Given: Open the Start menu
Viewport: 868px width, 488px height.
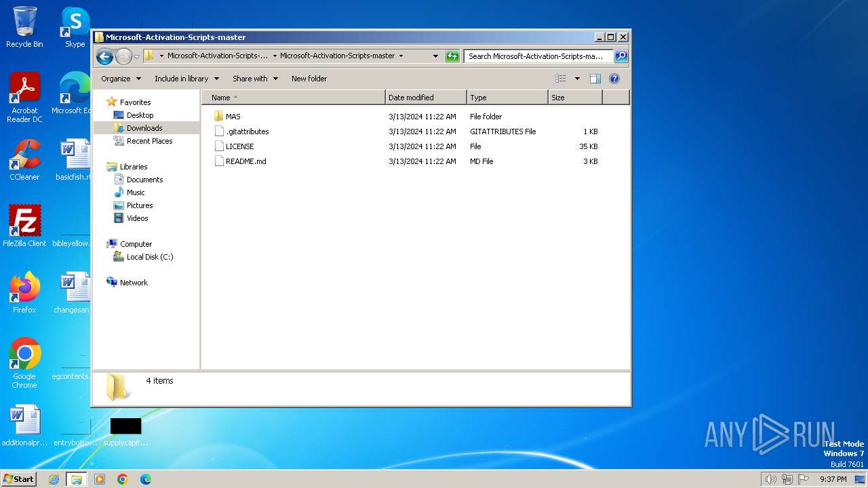Looking at the screenshot, I should [x=19, y=479].
